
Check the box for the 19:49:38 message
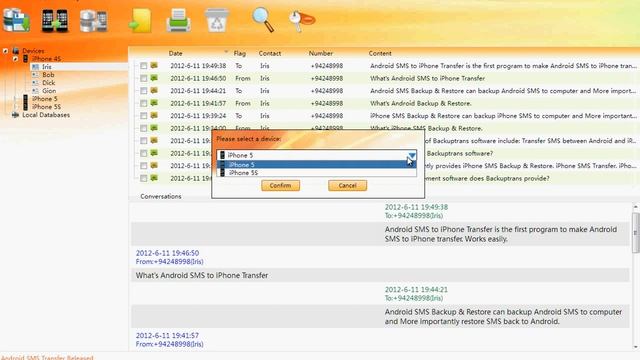pos(144,66)
